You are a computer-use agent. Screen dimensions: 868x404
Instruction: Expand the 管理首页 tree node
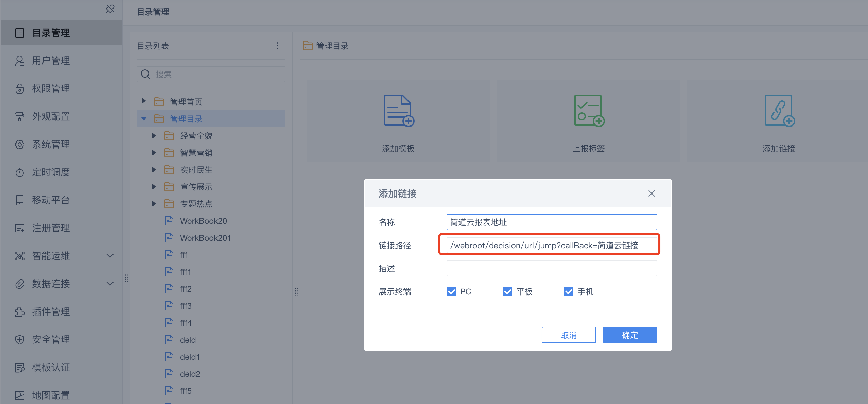tap(144, 101)
